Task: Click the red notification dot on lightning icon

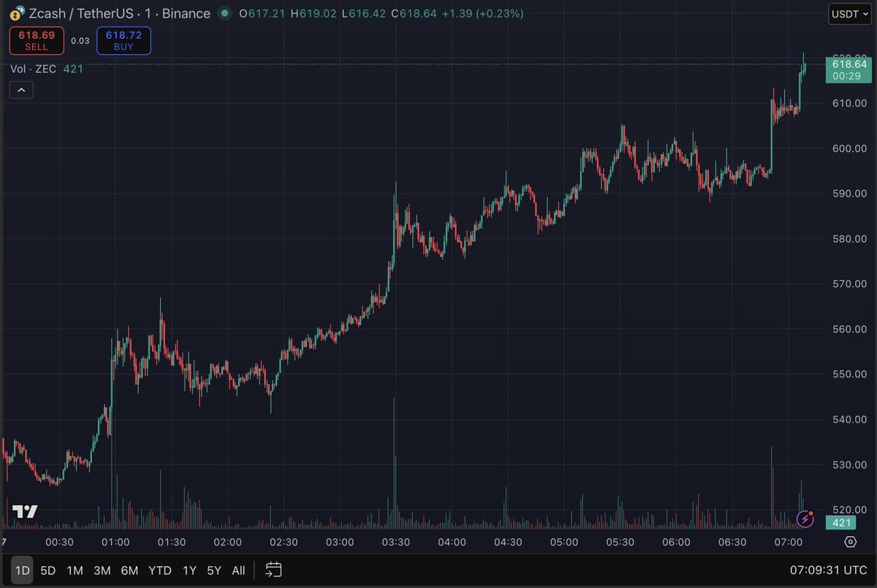Action: [x=811, y=512]
